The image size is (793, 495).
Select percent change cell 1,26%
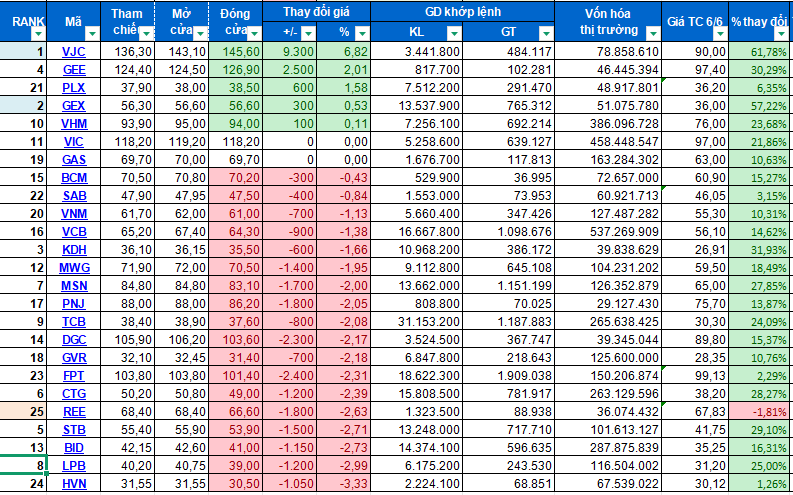point(760,484)
